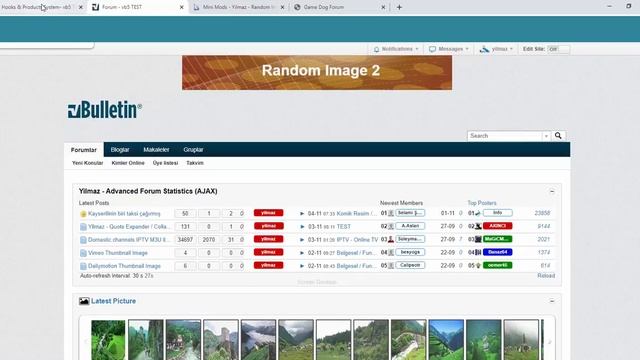The image size is (640, 360).
Task: Open Kimler Online submenu link
Action: (128, 163)
